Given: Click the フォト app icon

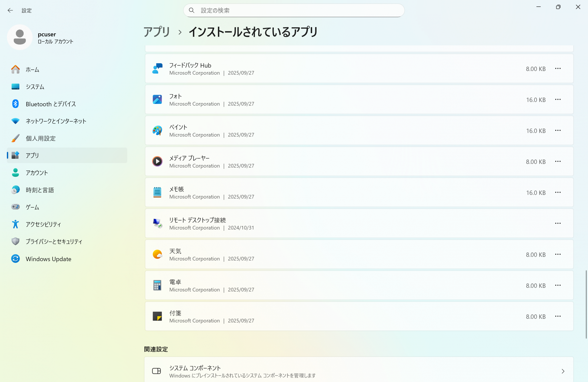Looking at the screenshot, I should [x=157, y=99].
